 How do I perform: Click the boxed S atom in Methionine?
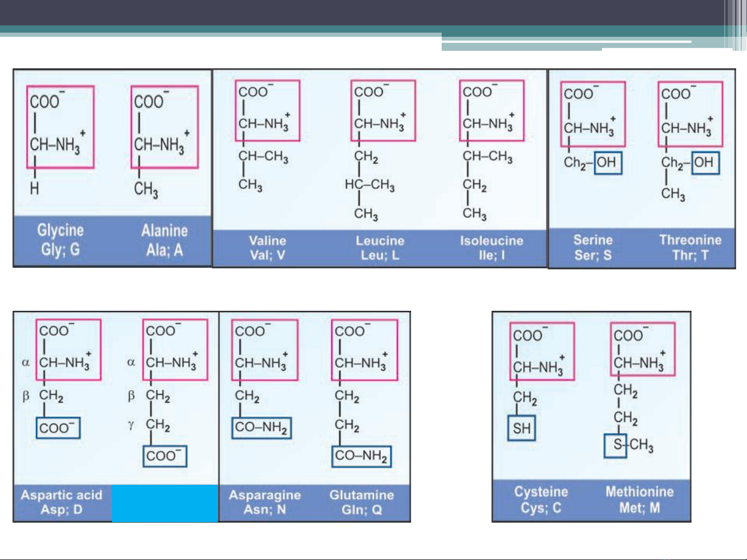(x=616, y=446)
